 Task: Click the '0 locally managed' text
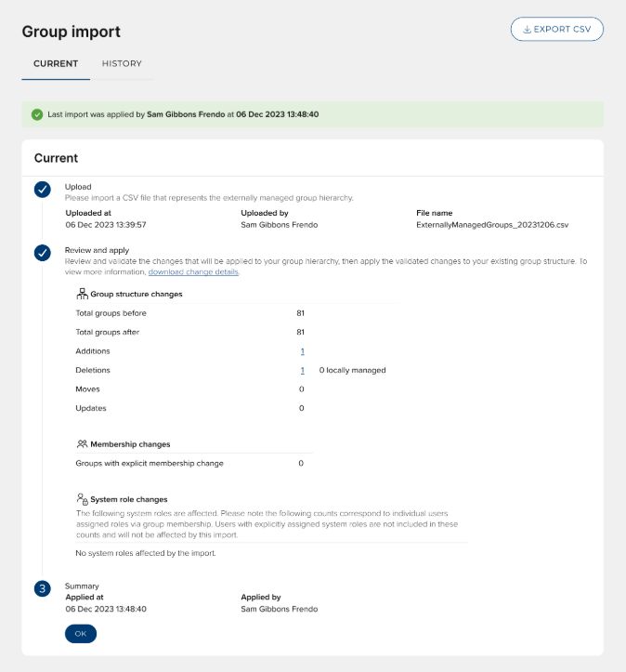pyautogui.click(x=352, y=370)
